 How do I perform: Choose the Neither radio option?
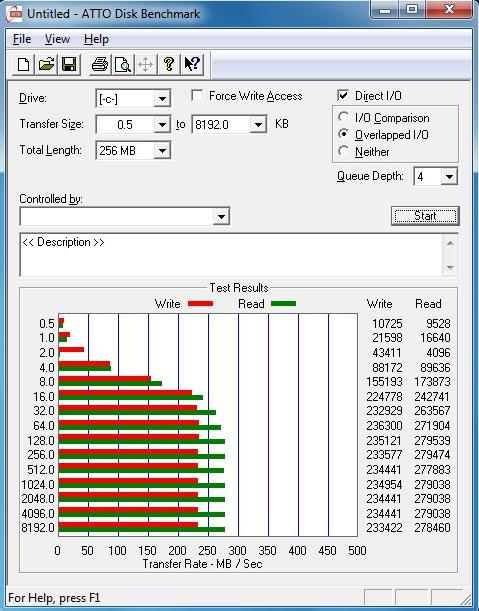click(x=343, y=151)
